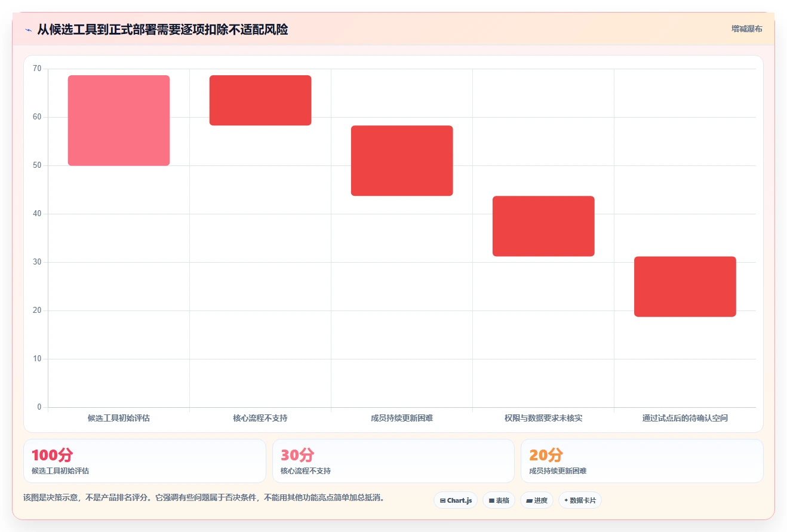
Task: Click the y-axis value 50
Action: [37, 165]
